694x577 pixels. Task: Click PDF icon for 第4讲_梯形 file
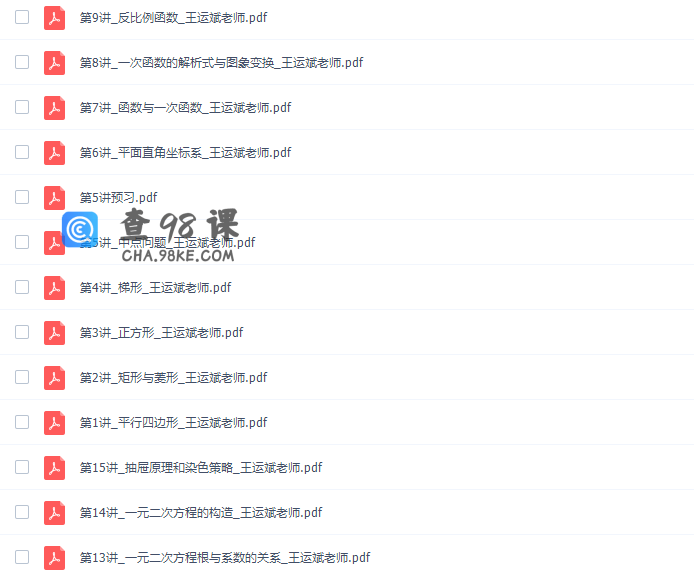click(x=54, y=288)
